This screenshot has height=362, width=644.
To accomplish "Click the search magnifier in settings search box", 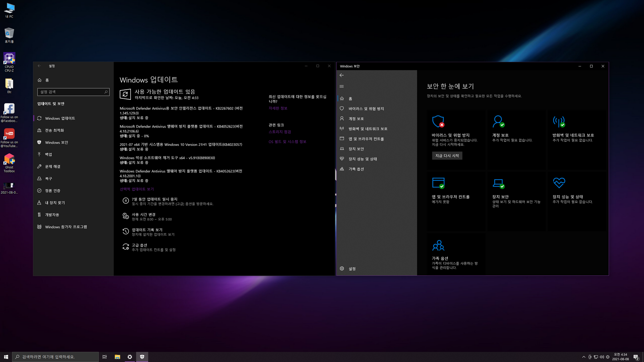I will [106, 92].
